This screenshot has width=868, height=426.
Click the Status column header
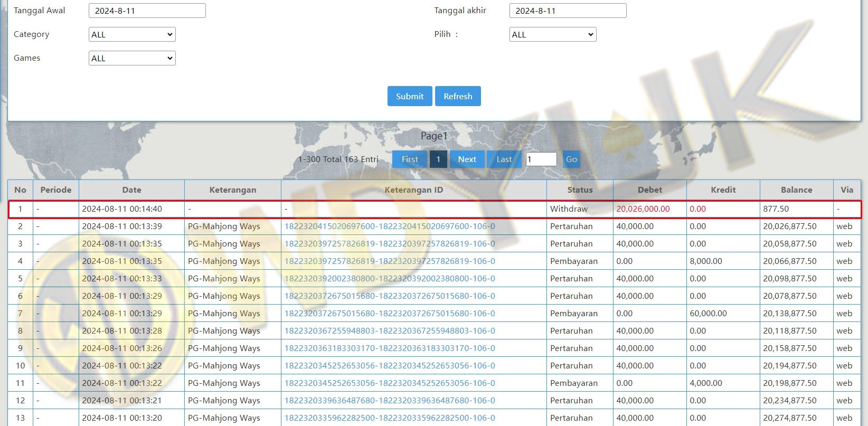point(580,190)
